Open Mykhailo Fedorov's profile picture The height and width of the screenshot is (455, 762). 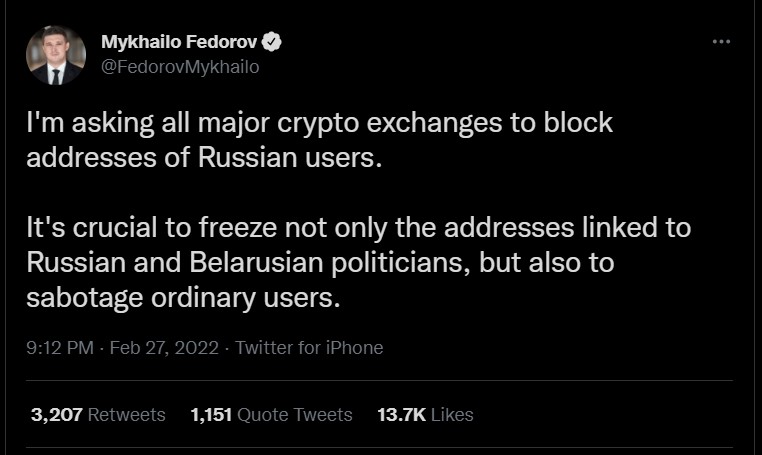pos(56,55)
